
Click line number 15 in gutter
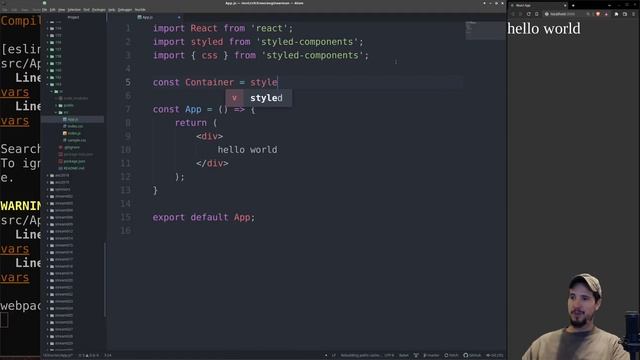[126, 217]
